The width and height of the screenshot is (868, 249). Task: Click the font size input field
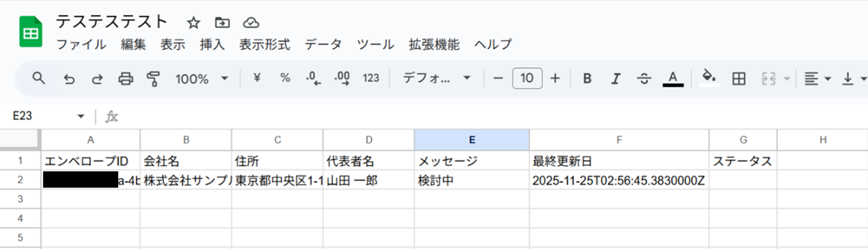[527, 78]
